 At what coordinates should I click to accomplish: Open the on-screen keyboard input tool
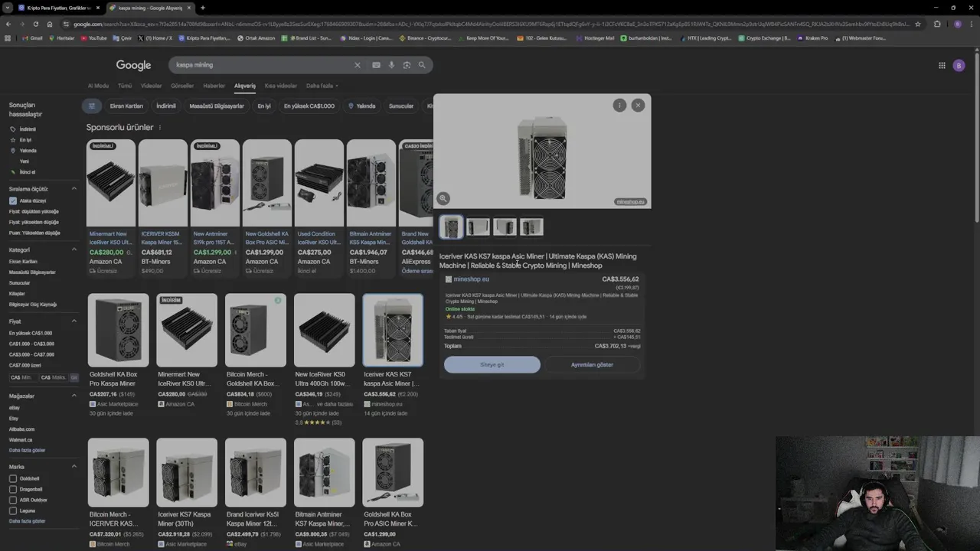376,65
